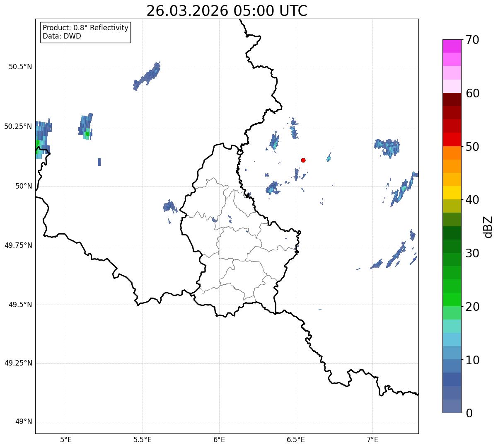This screenshot has width=498, height=448.
Task: Click the 6.5°E longitude label
Action: tap(296, 439)
